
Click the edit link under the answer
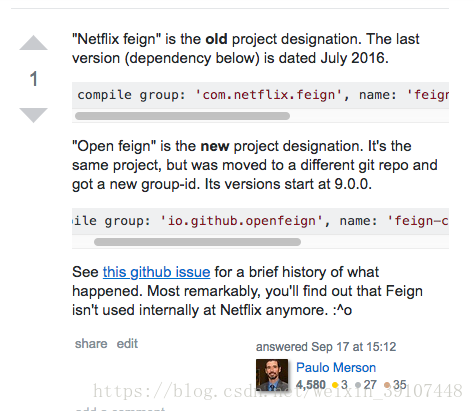pos(127,344)
